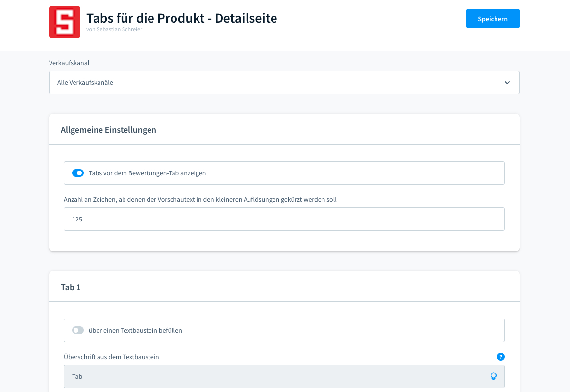Image resolution: width=570 pixels, height=392 pixels.
Task: Click the 'über einen Textbaustein befüllen' label text
Action: (x=135, y=330)
